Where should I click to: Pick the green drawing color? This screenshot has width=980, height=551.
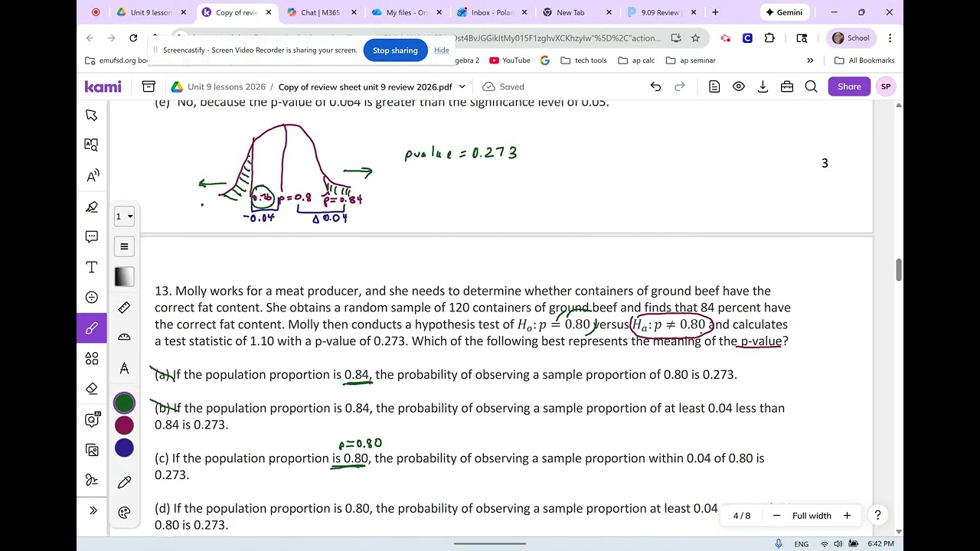pyautogui.click(x=124, y=403)
